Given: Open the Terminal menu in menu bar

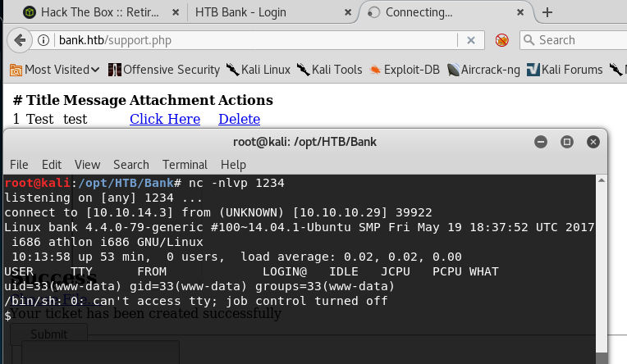Looking at the screenshot, I should click(x=185, y=164).
